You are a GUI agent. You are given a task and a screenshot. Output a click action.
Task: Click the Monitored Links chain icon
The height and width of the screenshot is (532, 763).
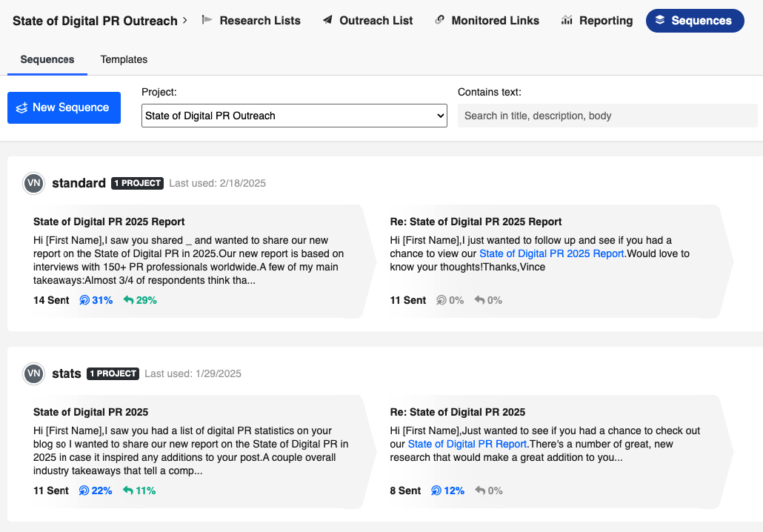coord(439,21)
